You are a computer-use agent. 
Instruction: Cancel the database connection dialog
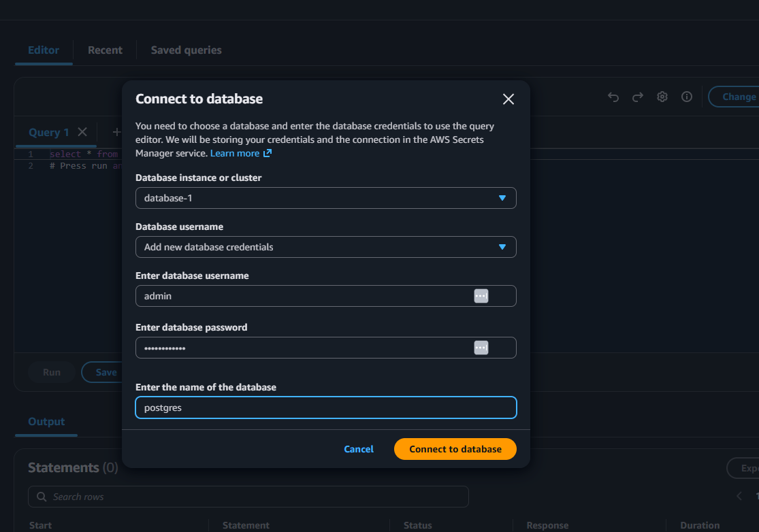tap(359, 449)
